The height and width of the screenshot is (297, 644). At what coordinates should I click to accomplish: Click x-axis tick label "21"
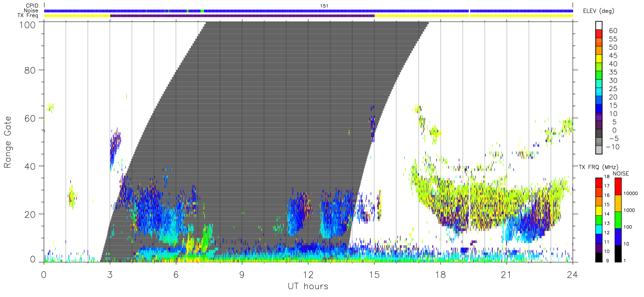pyautogui.click(x=506, y=274)
